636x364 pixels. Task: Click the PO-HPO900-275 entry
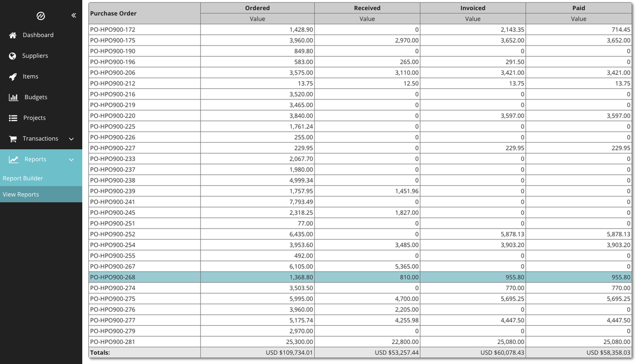[113, 299]
